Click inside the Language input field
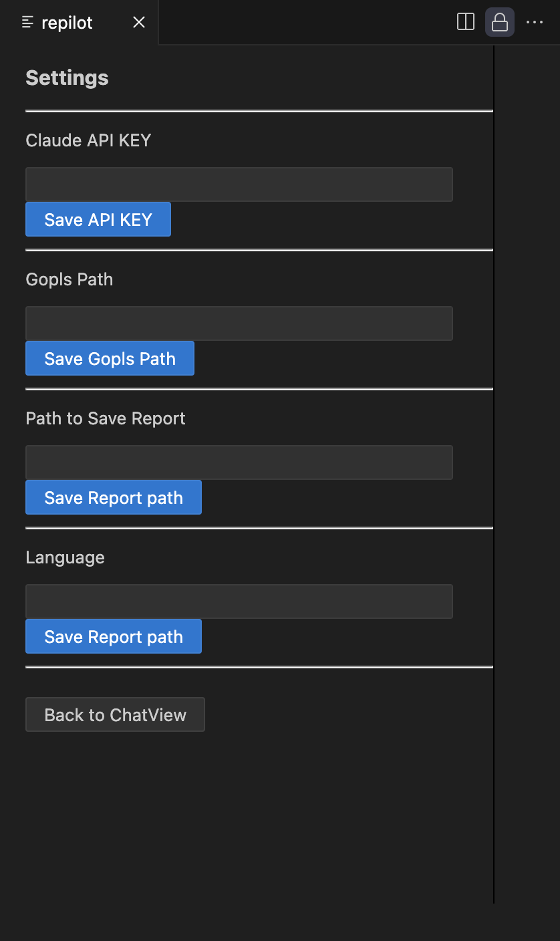The image size is (560, 941). [x=239, y=601]
